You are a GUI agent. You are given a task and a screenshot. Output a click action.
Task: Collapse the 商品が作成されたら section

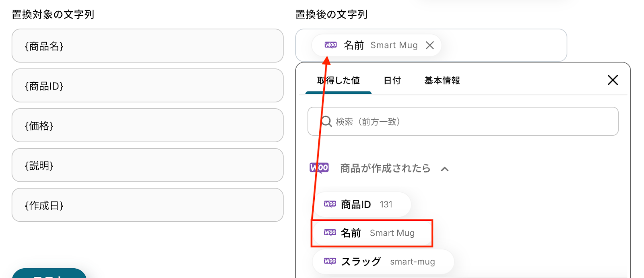(445, 169)
